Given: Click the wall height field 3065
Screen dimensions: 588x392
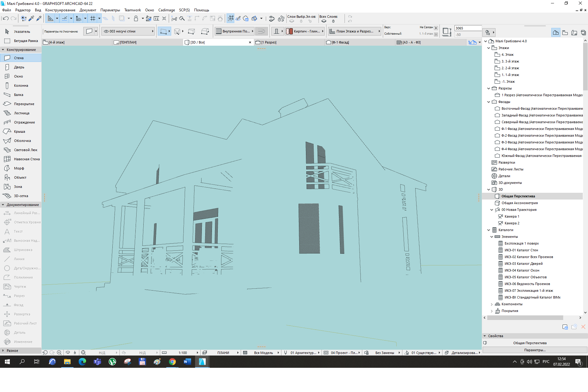Looking at the screenshot, I should point(468,28).
